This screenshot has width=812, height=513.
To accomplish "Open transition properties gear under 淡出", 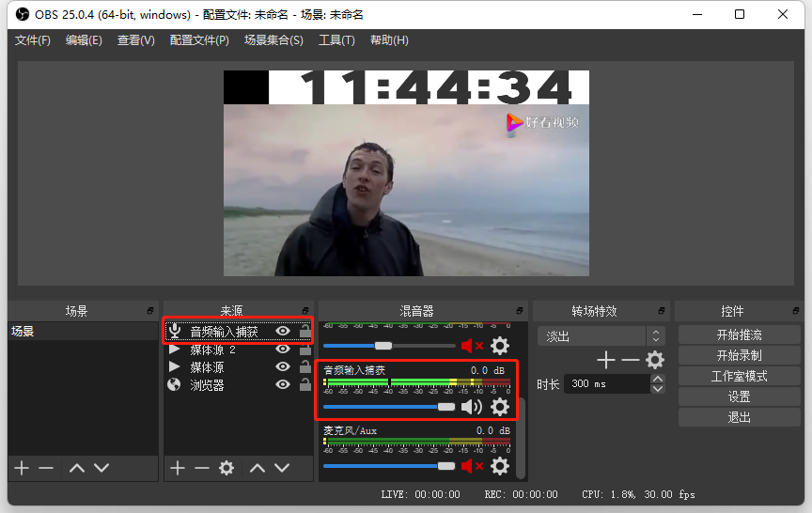I will point(655,360).
